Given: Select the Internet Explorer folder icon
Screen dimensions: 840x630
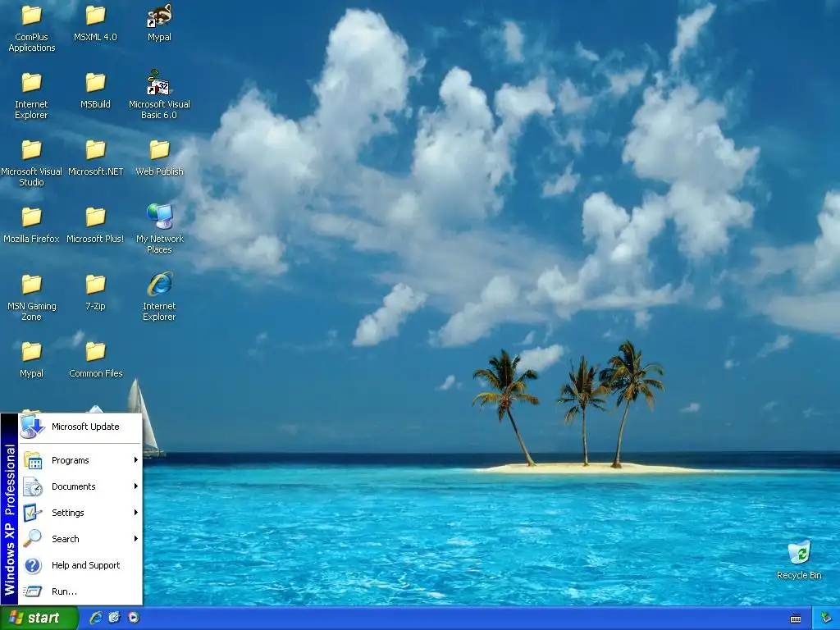Looking at the screenshot, I should [32, 83].
